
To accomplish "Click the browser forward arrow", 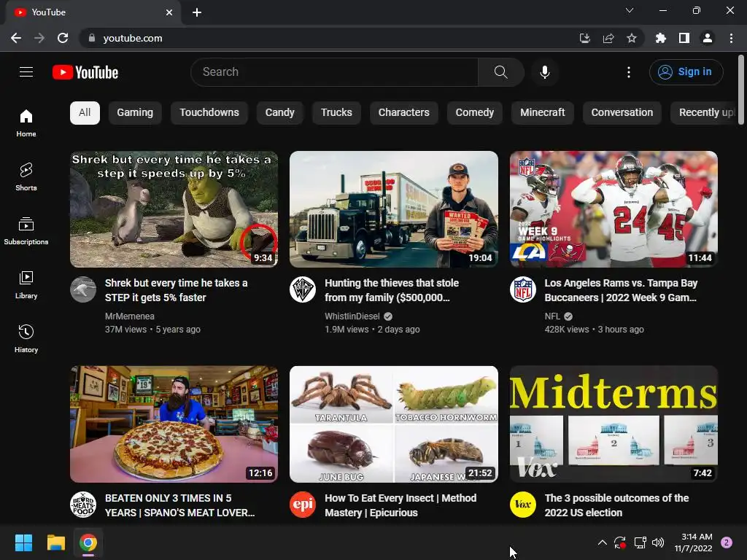I will 39,38.
